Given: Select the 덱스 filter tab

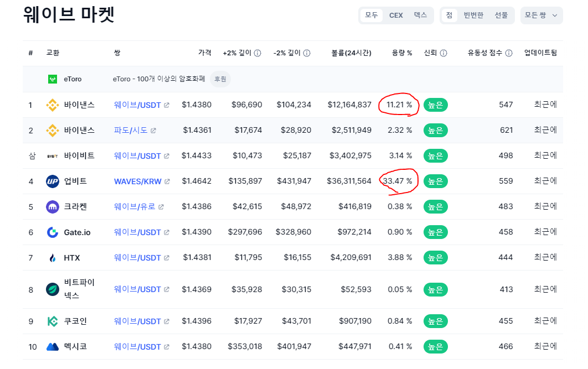Looking at the screenshot, I should [420, 15].
